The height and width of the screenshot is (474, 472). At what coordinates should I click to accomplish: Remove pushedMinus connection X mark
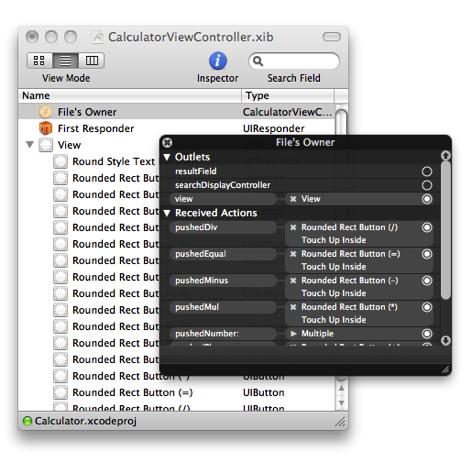click(x=293, y=281)
